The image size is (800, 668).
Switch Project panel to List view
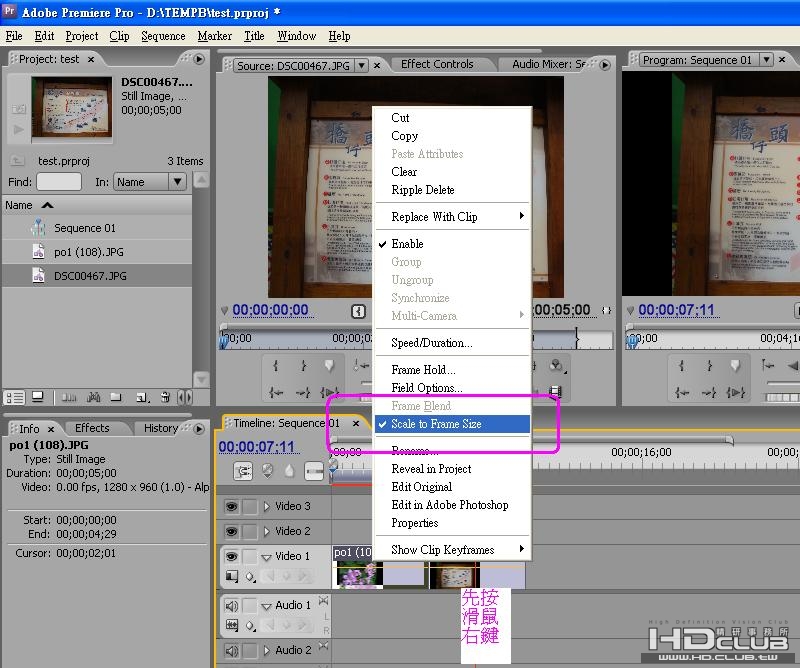(x=15, y=398)
